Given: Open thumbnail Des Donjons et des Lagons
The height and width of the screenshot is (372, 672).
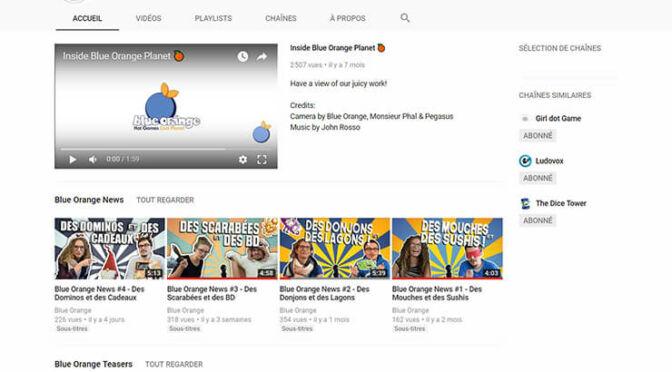Looking at the screenshot, I should point(335,249).
